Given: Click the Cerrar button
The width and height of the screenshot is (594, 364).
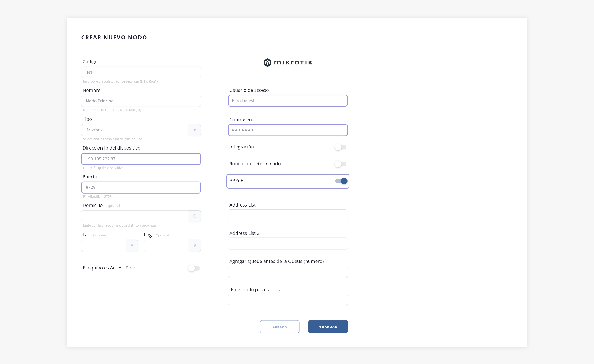Looking at the screenshot, I should [x=279, y=327].
